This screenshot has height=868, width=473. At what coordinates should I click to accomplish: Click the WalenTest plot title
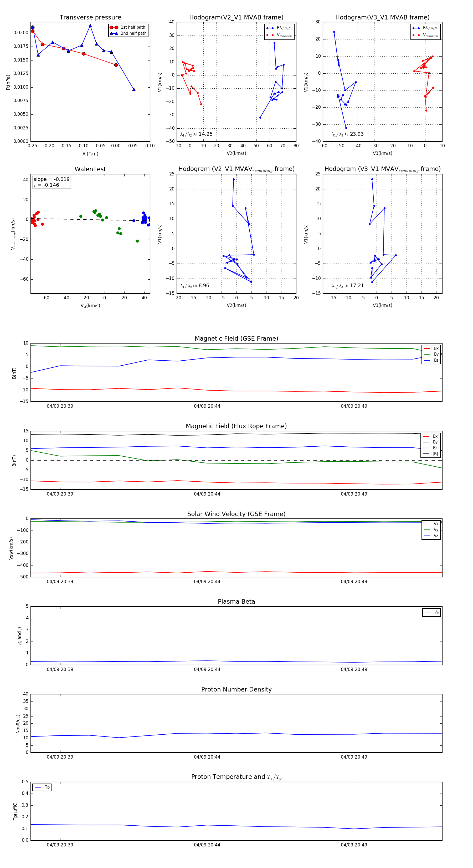90,169
